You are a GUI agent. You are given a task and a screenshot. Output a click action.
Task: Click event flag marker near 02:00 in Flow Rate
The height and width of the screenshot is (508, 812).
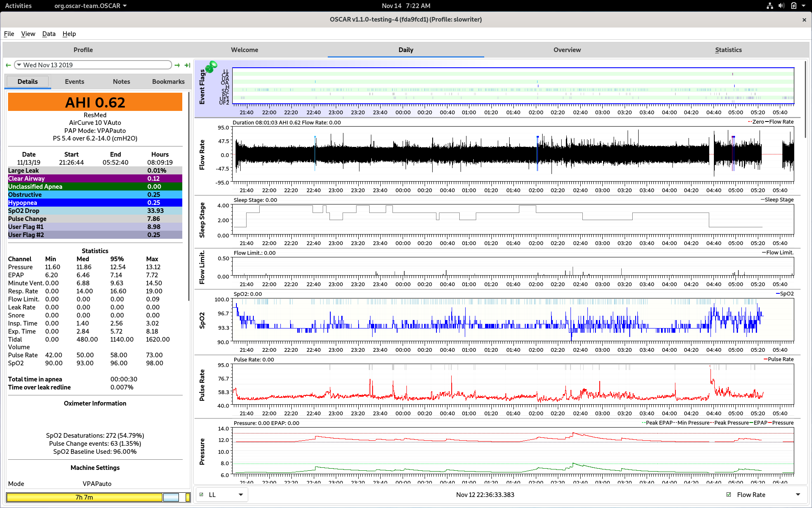tap(538, 137)
